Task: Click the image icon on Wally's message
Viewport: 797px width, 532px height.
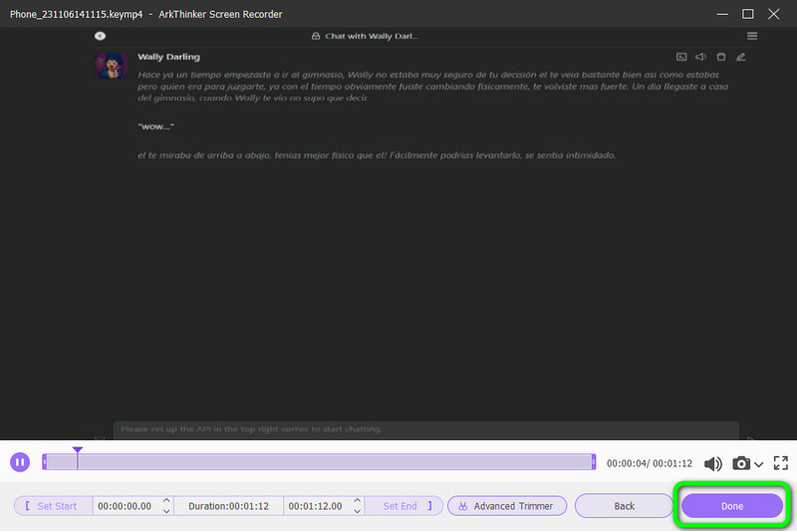Action: [x=681, y=57]
